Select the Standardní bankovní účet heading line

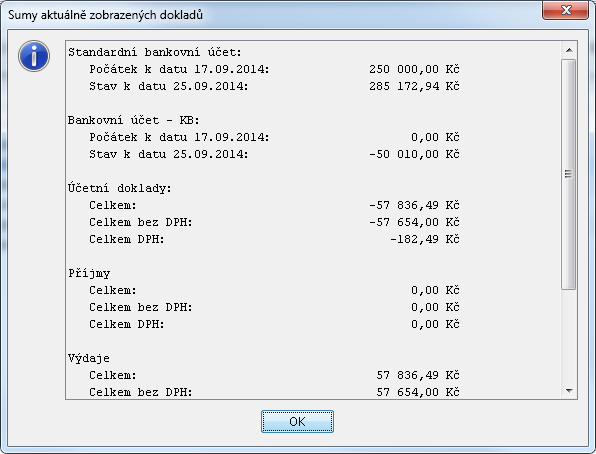click(155, 52)
